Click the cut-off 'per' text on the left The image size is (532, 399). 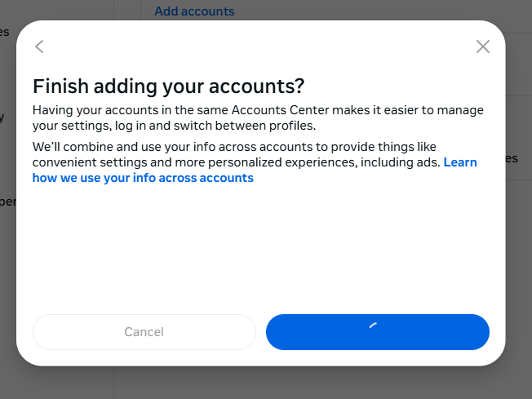pyautogui.click(x=7, y=202)
